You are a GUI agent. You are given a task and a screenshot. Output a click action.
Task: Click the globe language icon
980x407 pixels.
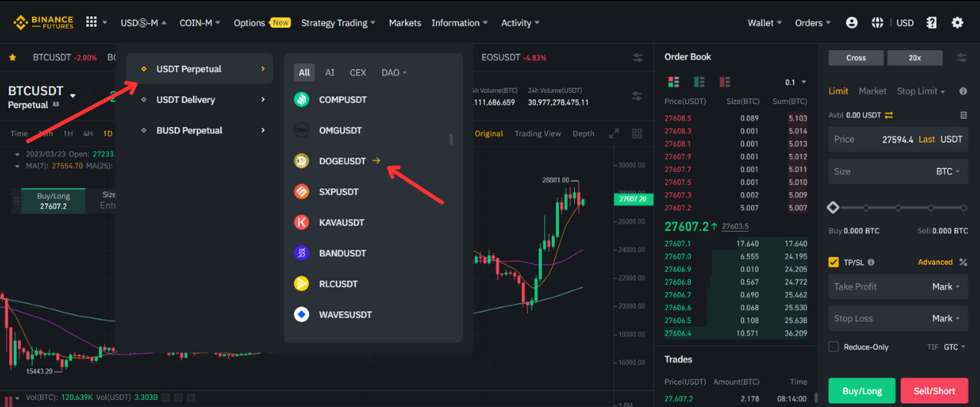point(877,23)
